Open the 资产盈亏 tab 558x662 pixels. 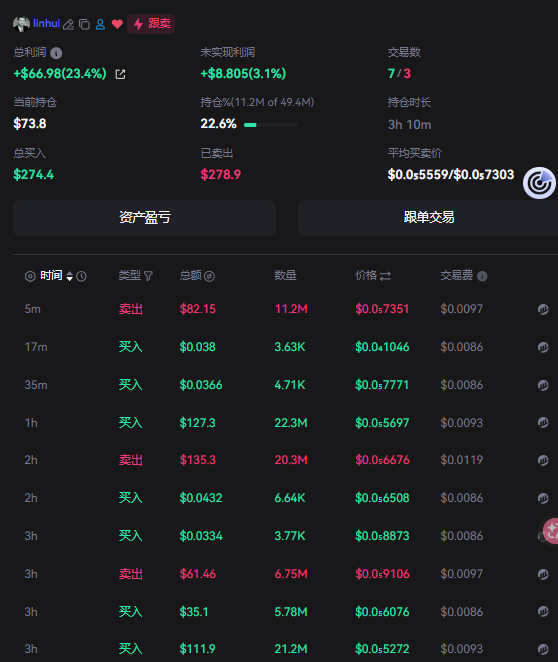[144, 217]
